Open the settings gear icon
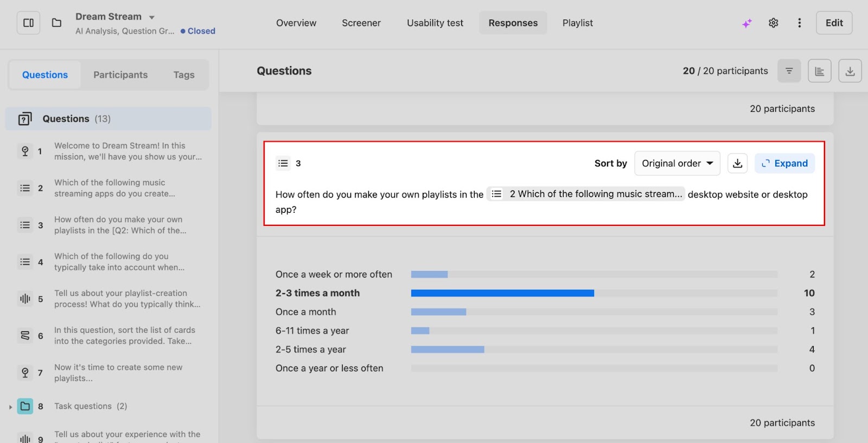868x443 pixels. coord(773,23)
